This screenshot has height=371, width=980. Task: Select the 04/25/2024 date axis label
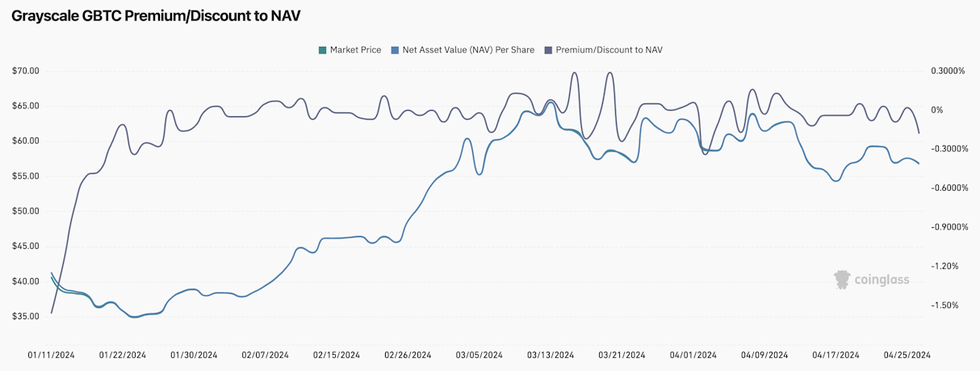pyautogui.click(x=907, y=355)
